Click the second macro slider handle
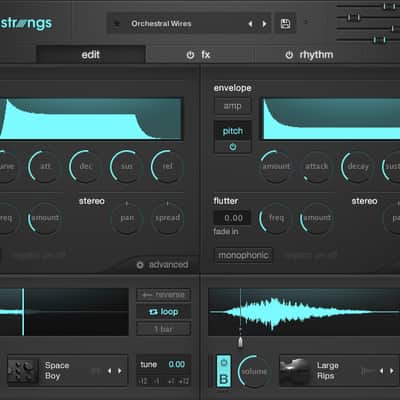Screen dimensions: 400x400 (354, 17)
